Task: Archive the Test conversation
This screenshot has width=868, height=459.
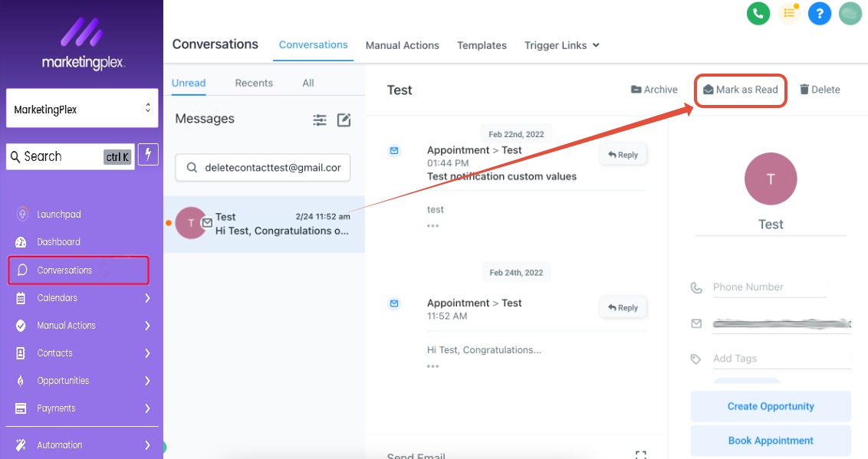Action: (654, 90)
